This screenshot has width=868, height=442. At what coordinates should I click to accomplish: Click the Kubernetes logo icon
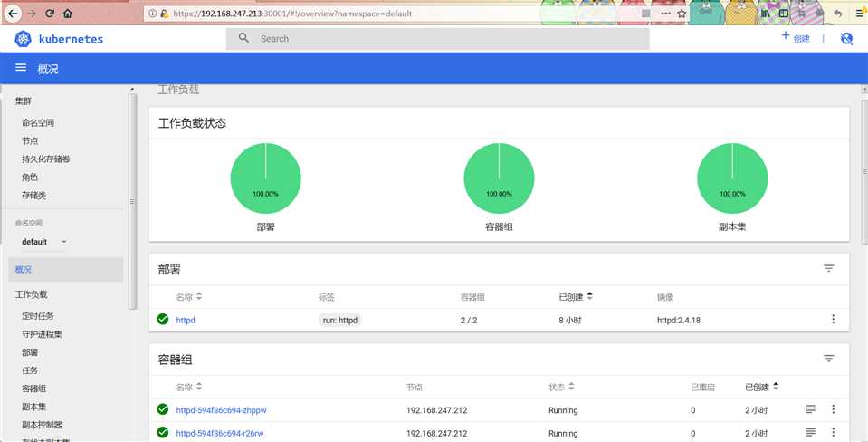[23, 39]
